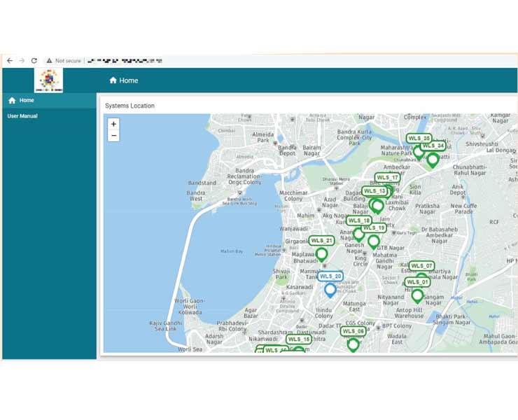The image size is (518, 420).
Task: Select the WLS_19 location pin
Action: coord(374,241)
